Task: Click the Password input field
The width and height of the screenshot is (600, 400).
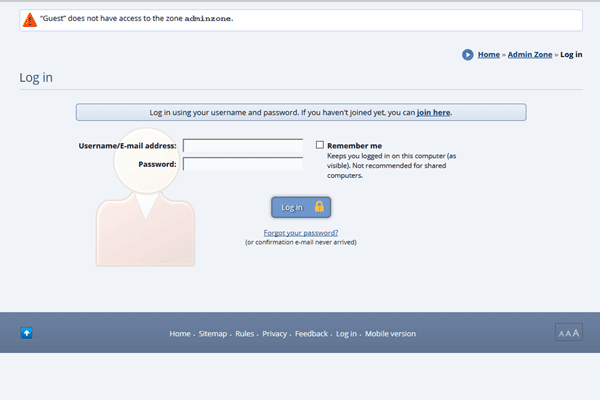Action: tap(243, 164)
